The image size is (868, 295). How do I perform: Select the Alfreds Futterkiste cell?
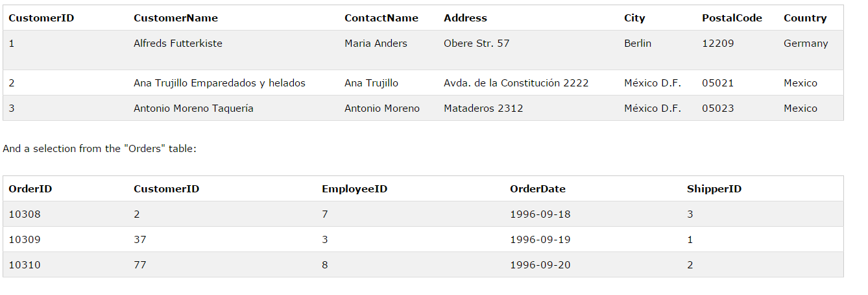(178, 44)
